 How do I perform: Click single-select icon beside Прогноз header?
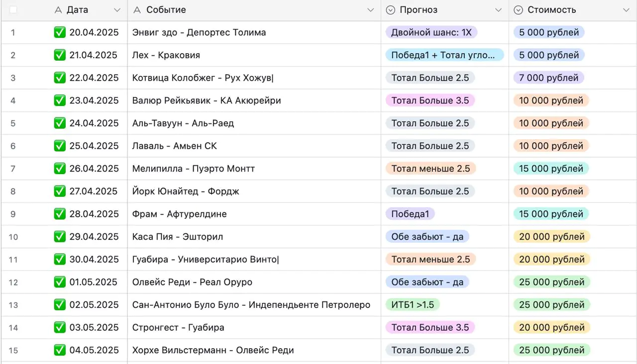391,10
